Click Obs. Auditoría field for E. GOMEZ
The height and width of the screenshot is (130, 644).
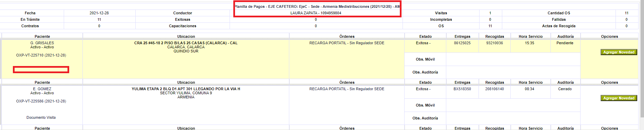(513, 118)
